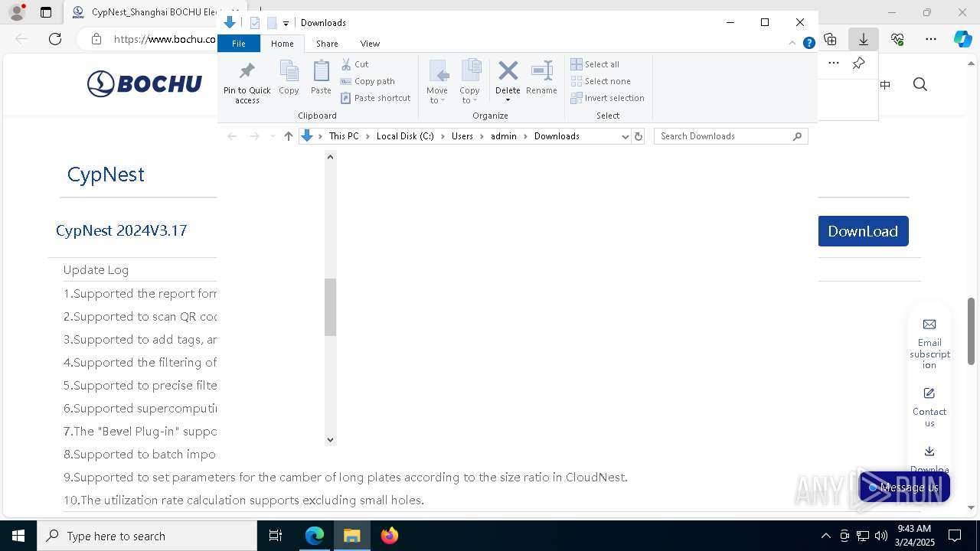Click Downloads in address path
This screenshot has height=551, width=980.
point(557,136)
